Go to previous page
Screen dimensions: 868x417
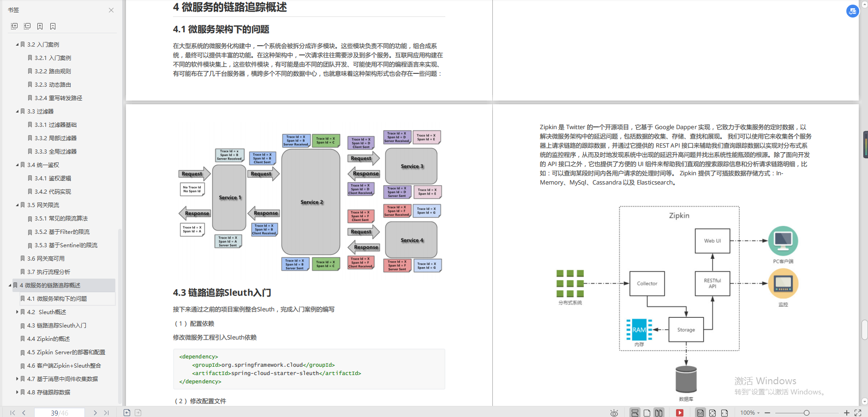pos(24,413)
